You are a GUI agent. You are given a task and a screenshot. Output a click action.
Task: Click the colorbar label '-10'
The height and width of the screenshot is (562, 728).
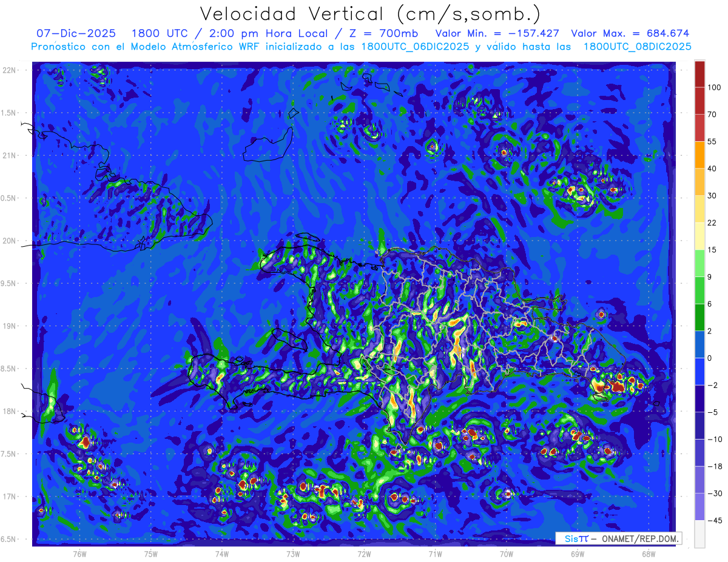714,439
